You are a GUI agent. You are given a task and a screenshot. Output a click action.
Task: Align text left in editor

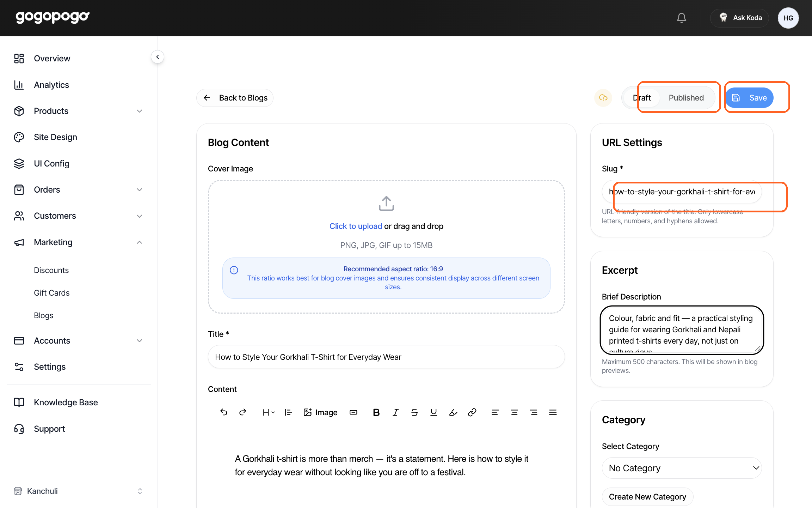(495, 412)
